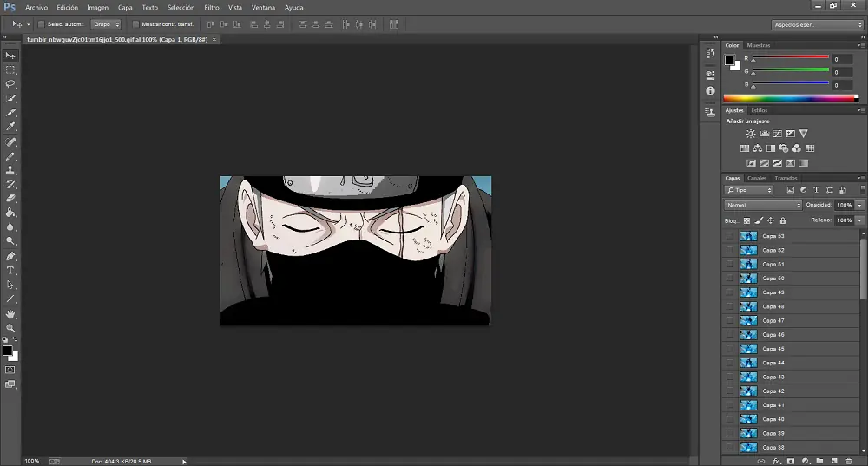Enable Mostrar contr. transf. checkbox

pos(135,24)
